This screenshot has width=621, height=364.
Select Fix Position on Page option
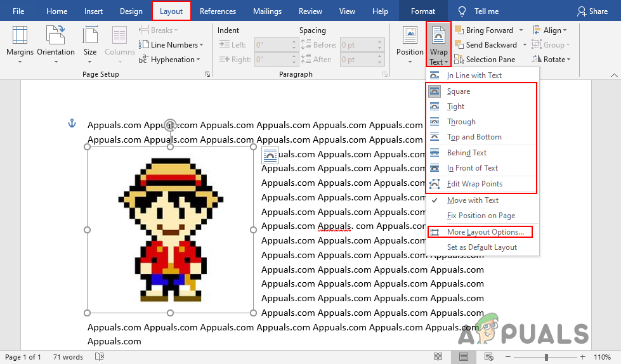[481, 216]
